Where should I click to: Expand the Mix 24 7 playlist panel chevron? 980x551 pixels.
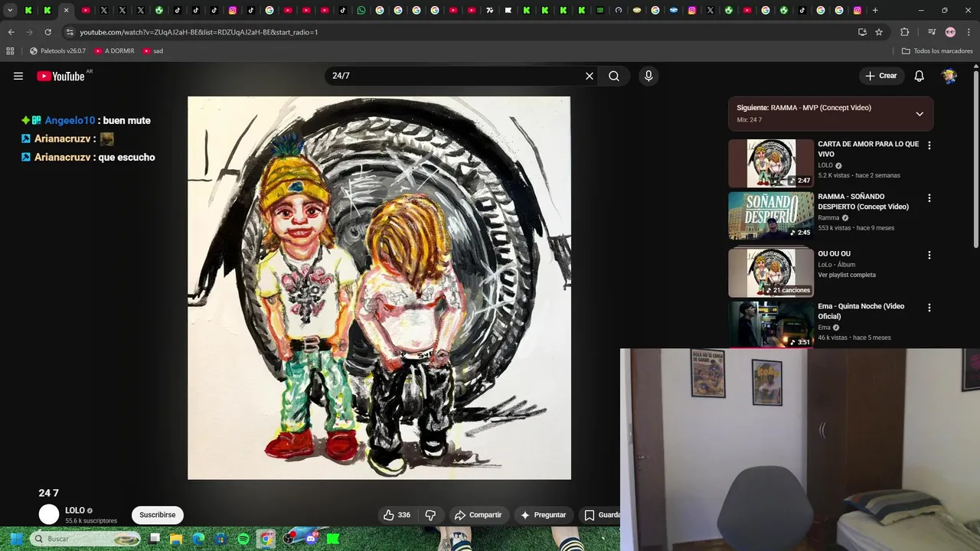(920, 113)
